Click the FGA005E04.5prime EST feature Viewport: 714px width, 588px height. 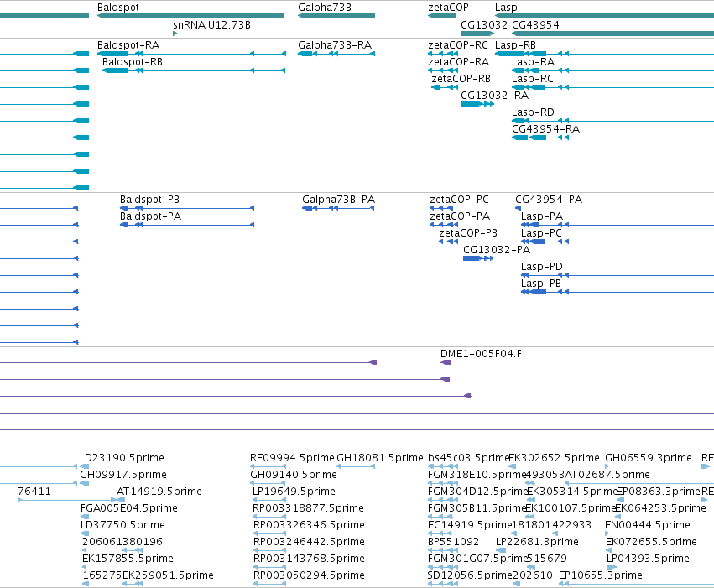85,517
